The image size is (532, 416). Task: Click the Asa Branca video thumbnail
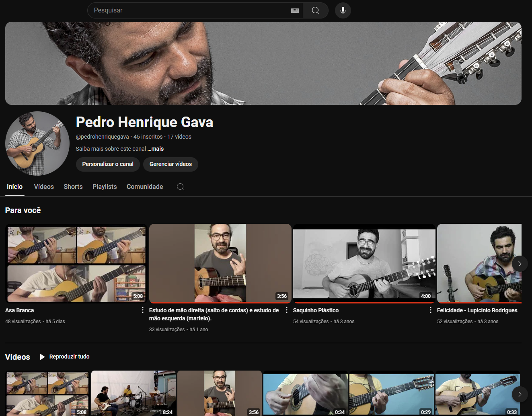click(76, 263)
